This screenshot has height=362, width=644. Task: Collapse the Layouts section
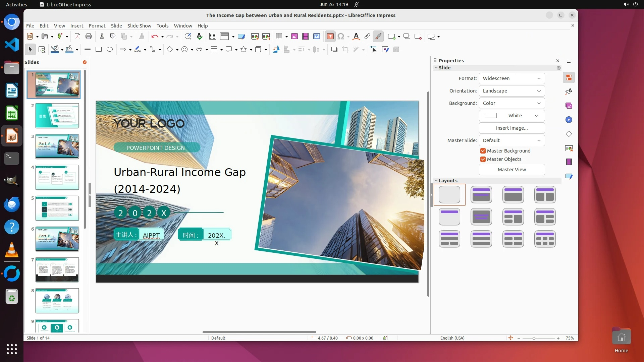pos(436,181)
